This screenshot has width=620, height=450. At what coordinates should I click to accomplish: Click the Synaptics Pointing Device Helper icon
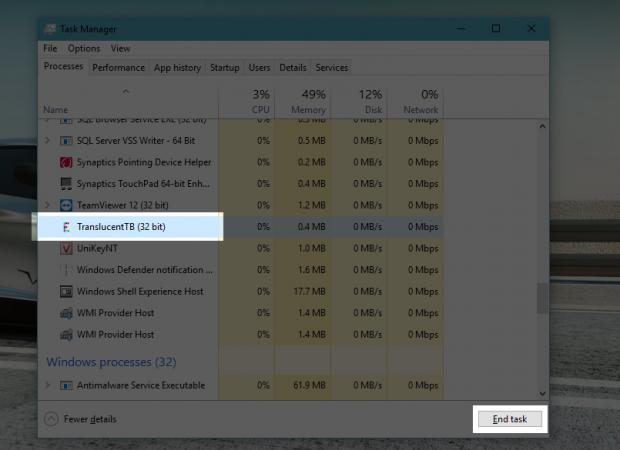(67, 162)
